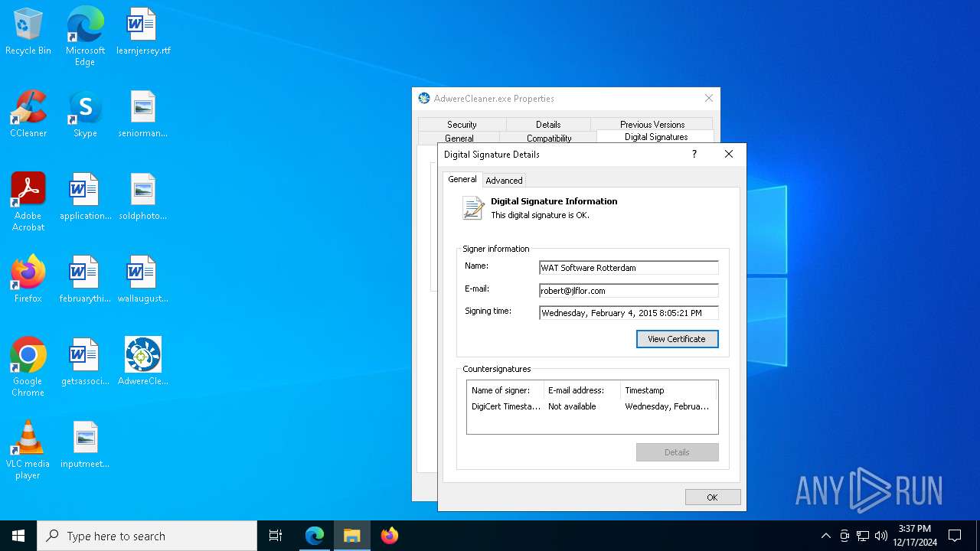Click the View Certificate button
The height and width of the screenshot is (551, 980).
tap(677, 339)
